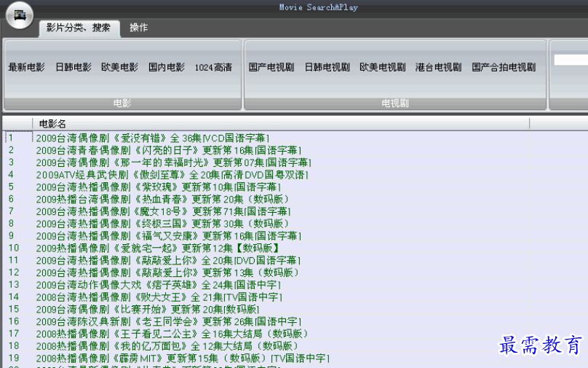Click the round application orb button
The height and width of the screenshot is (368, 588).
coord(20,15)
